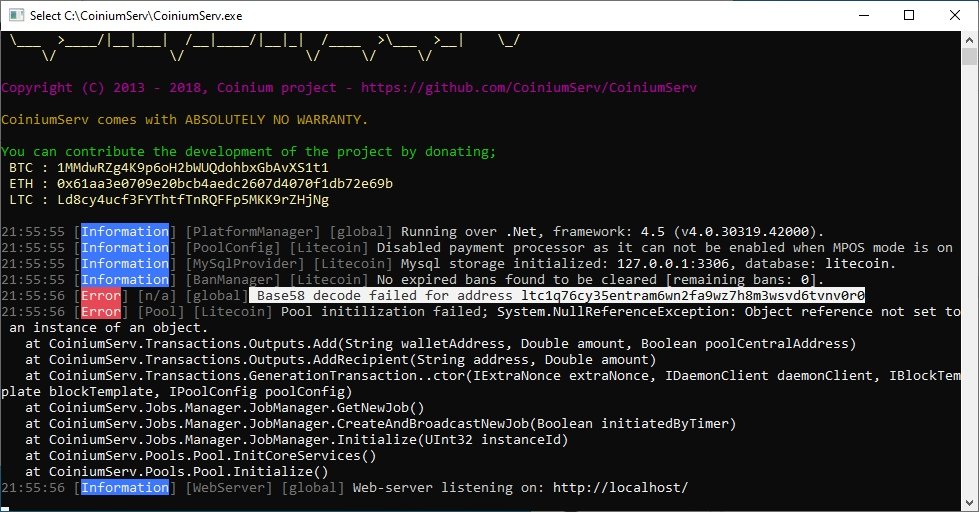Click the Pool.Initialize() stack trace line
The width and height of the screenshot is (979, 512).
(x=177, y=471)
